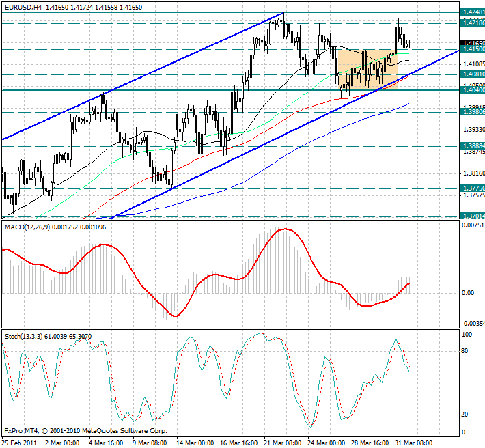Click the 16 Mar 16:00 time label
The height and width of the screenshot is (448, 485).
[x=239, y=443]
